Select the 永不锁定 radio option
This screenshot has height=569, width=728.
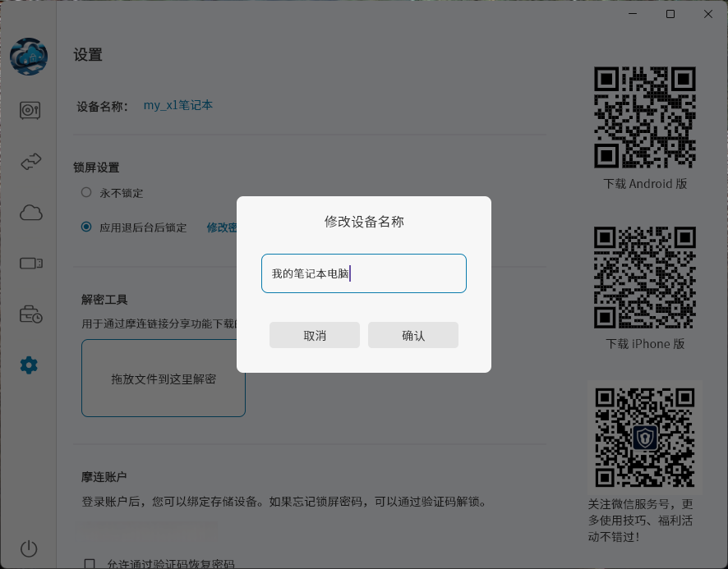pos(86,192)
